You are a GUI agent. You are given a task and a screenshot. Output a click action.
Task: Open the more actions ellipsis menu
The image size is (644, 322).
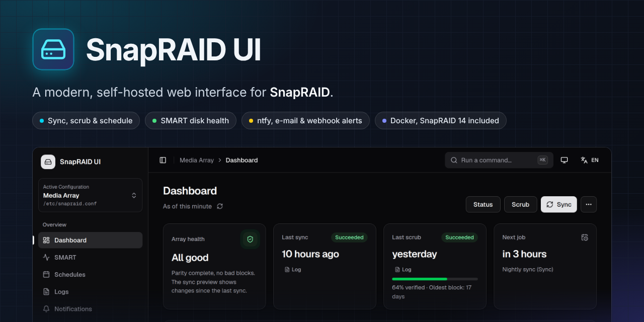pyautogui.click(x=589, y=204)
